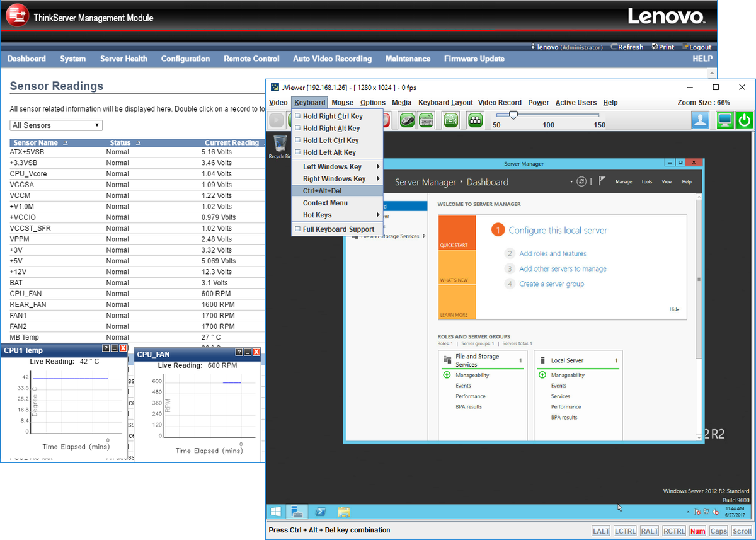This screenshot has height=540, width=756.
Task: Click the video record camera icon
Action: coord(450,120)
